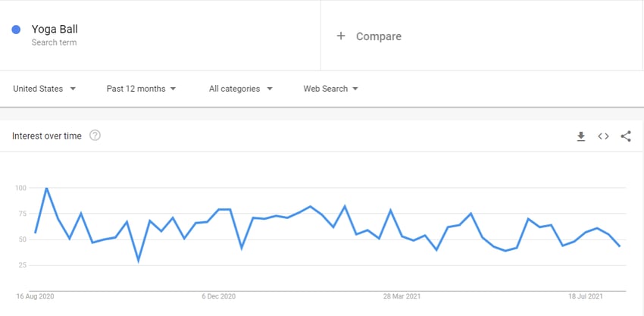Select the peak point at 100
The width and height of the screenshot is (644, 316).
[46, 188]
